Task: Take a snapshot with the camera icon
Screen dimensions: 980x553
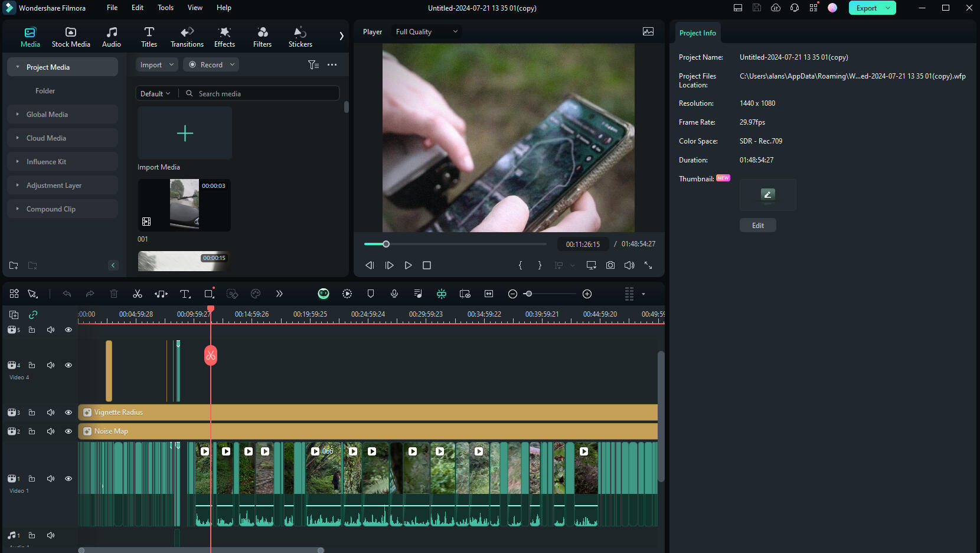Action: (610, 265)
